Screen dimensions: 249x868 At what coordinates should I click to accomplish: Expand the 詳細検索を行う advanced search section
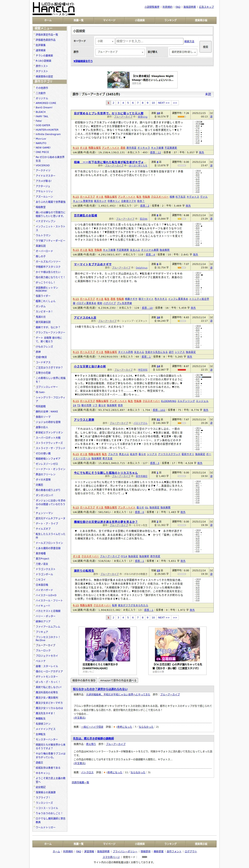tap(83, 61)
